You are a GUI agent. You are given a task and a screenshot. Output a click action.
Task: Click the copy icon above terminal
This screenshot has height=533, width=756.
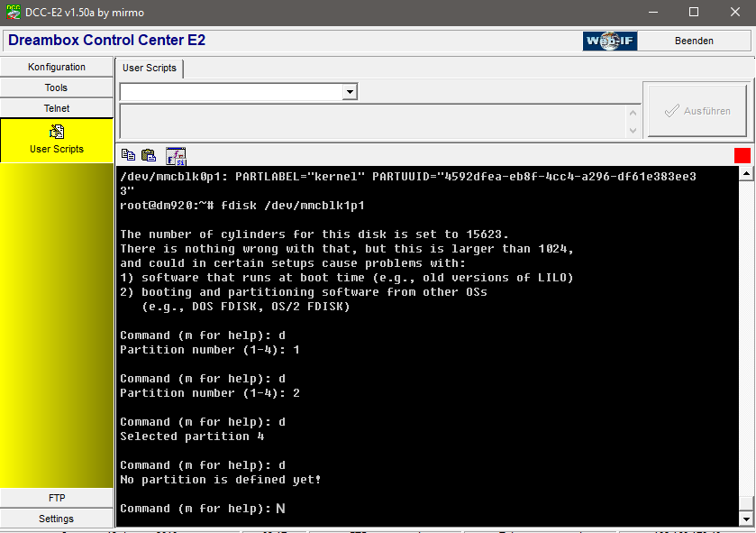[x=128, y=155]
